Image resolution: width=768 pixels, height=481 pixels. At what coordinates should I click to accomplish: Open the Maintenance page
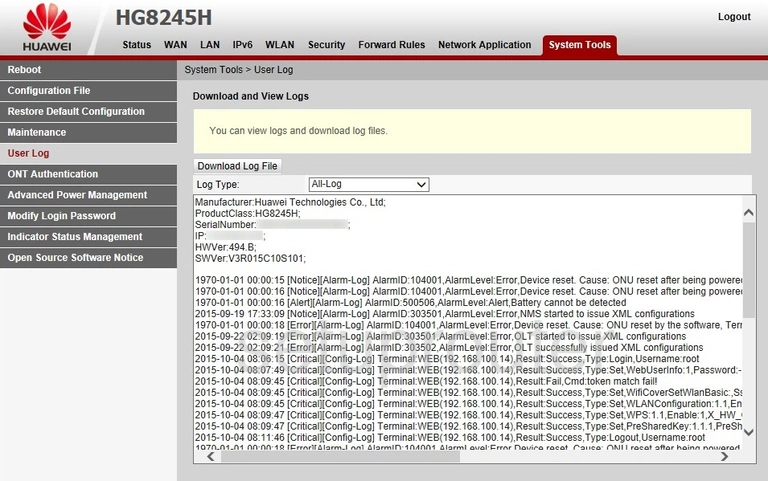(x=88, y=132)
